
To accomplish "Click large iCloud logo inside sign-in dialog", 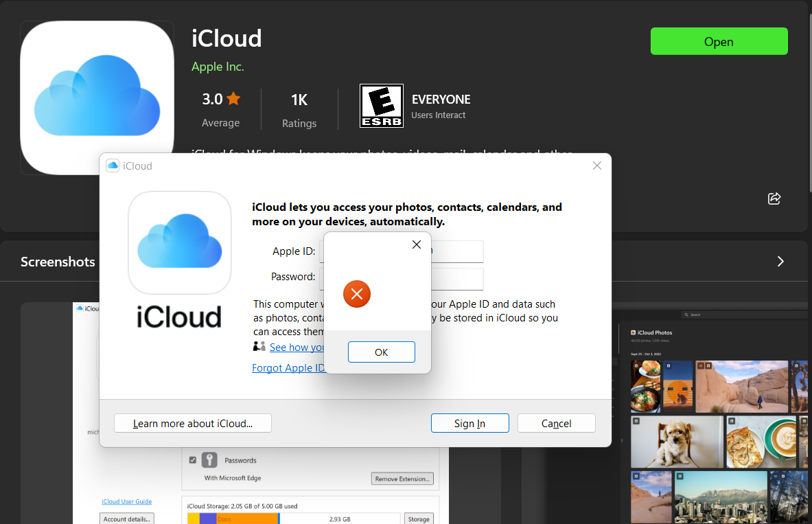I will 180,242.
